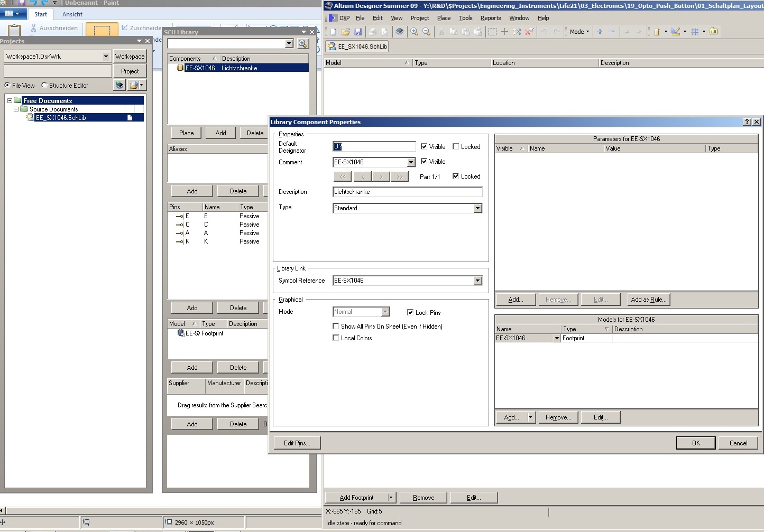Click the Select Inside Area dashed rectangle icon

point(492,32)
